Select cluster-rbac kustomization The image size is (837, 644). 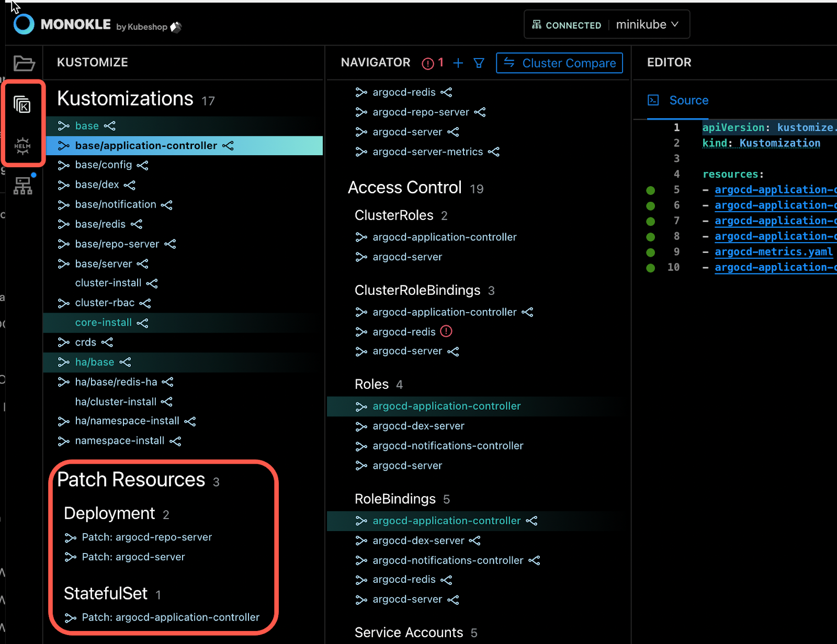[x=105, y=303]
